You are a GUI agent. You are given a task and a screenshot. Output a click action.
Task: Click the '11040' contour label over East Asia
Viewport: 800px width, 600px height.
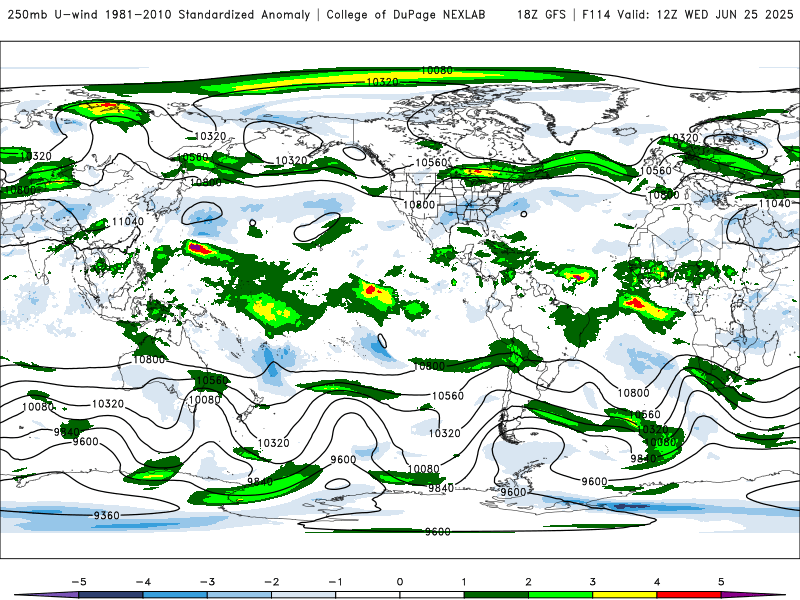128,221
